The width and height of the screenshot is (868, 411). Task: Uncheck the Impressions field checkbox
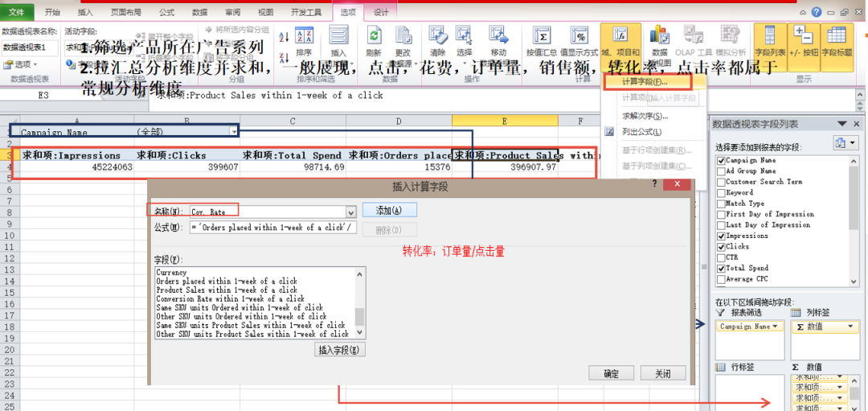pyautogui.click(x=721, y=236)
